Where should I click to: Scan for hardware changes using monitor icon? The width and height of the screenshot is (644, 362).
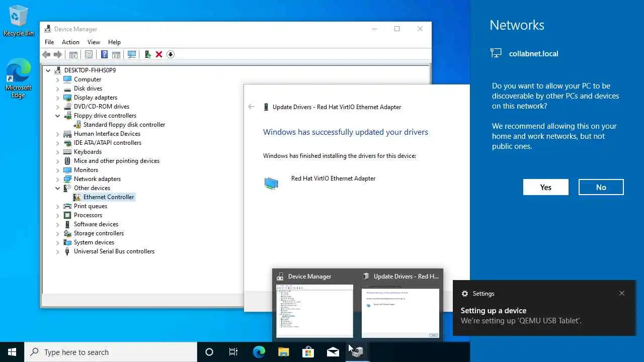point(132,54)
